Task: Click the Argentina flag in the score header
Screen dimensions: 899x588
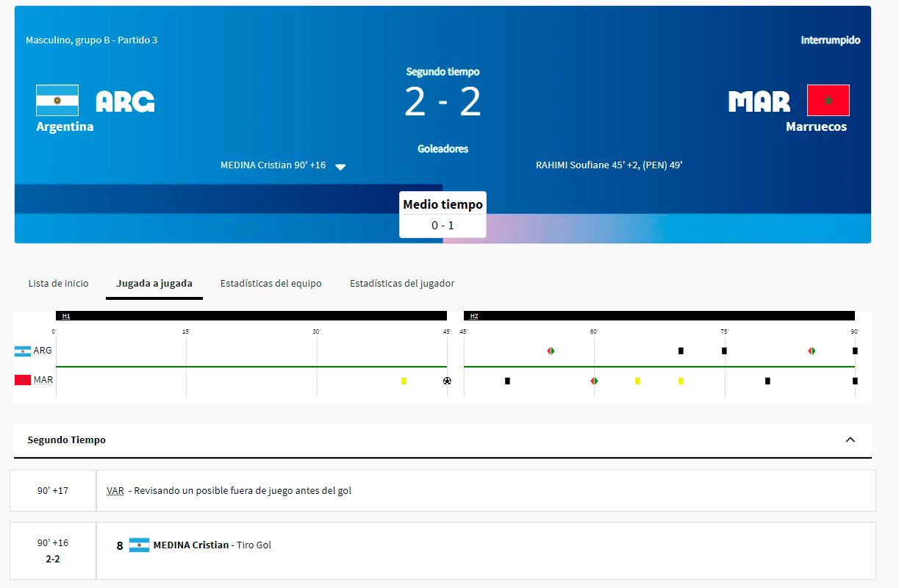Action: pos(57,101)
